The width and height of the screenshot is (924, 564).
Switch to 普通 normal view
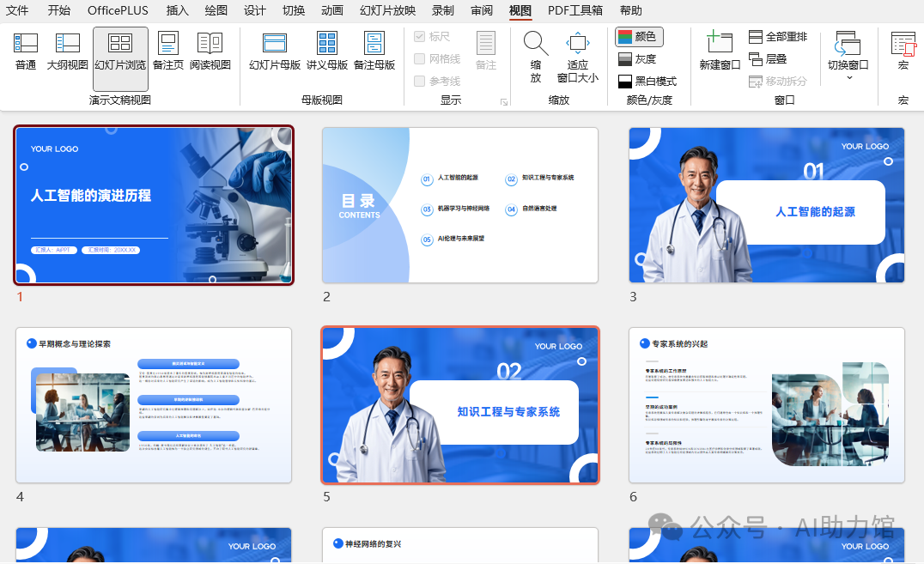26,52
